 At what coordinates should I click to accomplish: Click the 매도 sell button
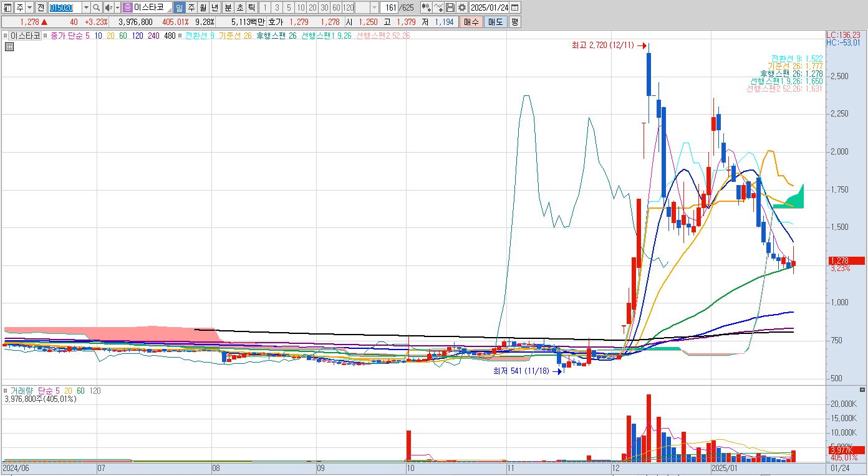tap(495, 22)
